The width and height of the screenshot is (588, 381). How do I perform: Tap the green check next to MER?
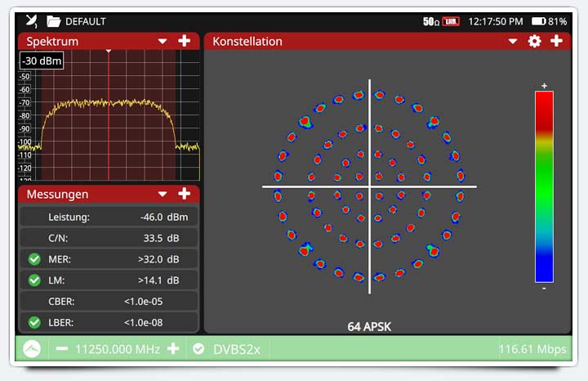coord(34,259)
